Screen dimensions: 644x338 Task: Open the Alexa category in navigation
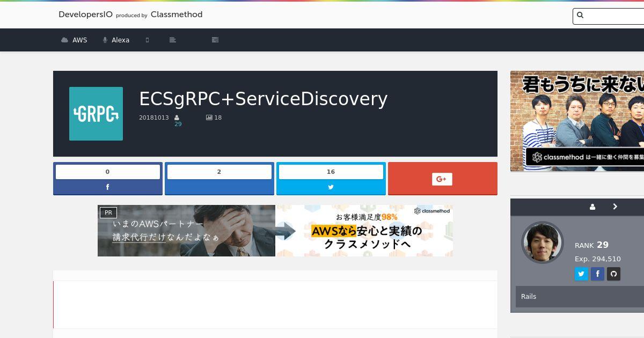pyautogui.click(x=116, y=40)
